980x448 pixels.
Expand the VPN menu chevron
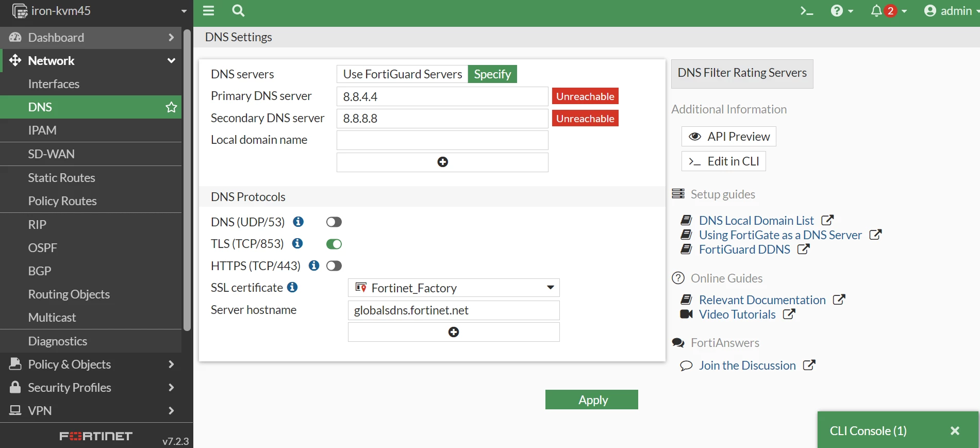(171, 411)
